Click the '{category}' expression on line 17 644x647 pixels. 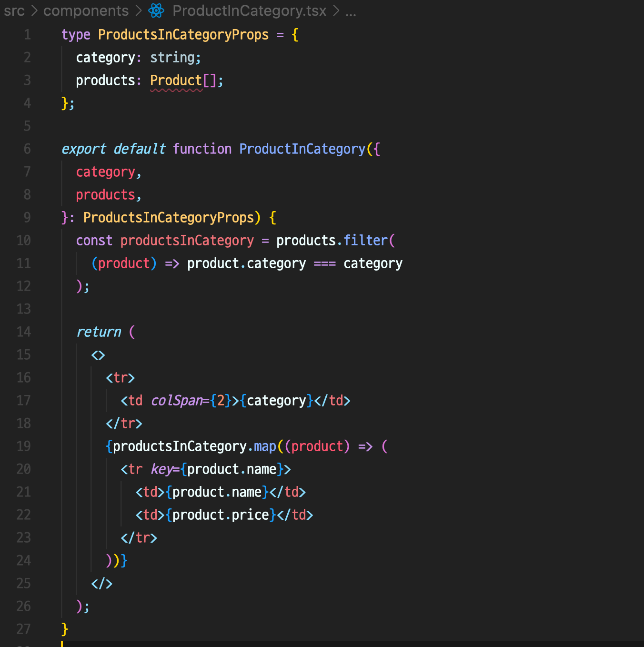click(x=277, y=401)
